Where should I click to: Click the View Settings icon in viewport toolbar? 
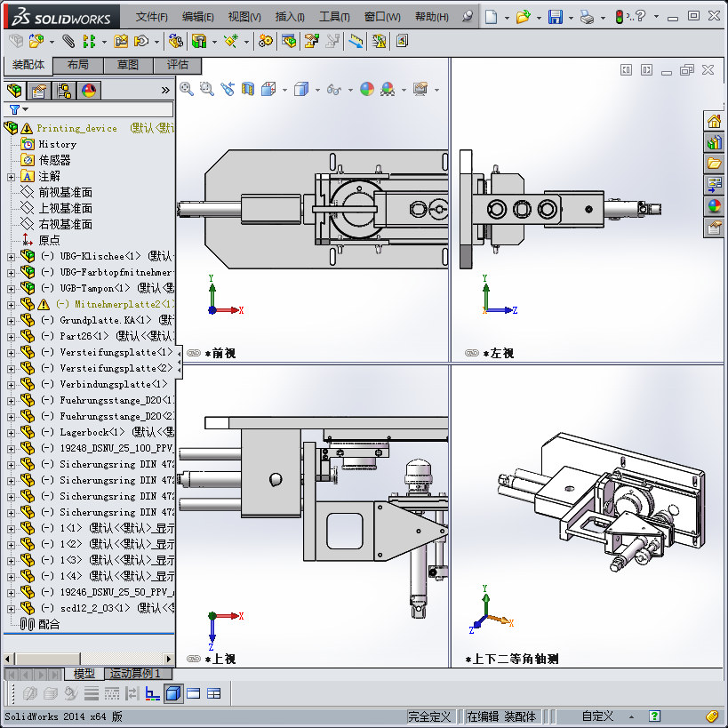[420, 89]
